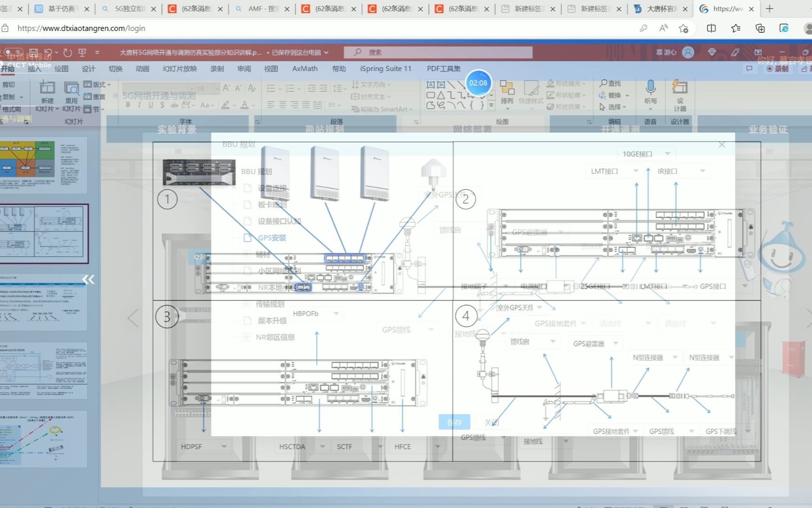
Task: Click the 关闭 button in dialog
Action: coord(492,422)
